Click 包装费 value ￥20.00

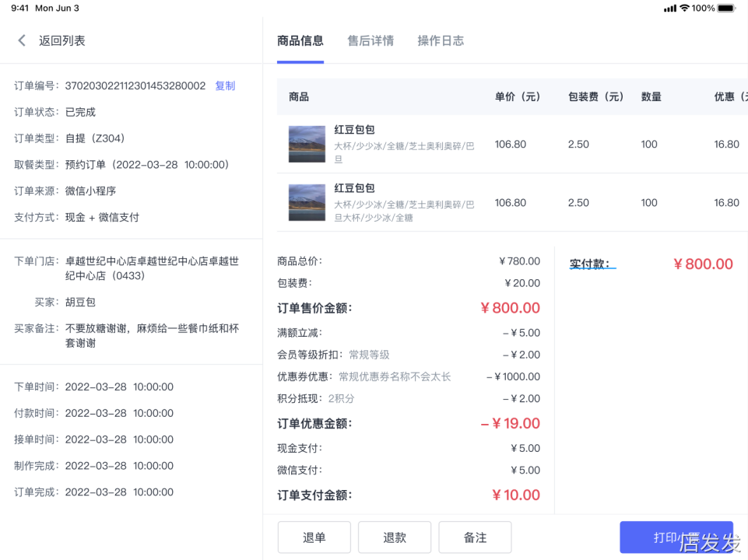point(522,283)
